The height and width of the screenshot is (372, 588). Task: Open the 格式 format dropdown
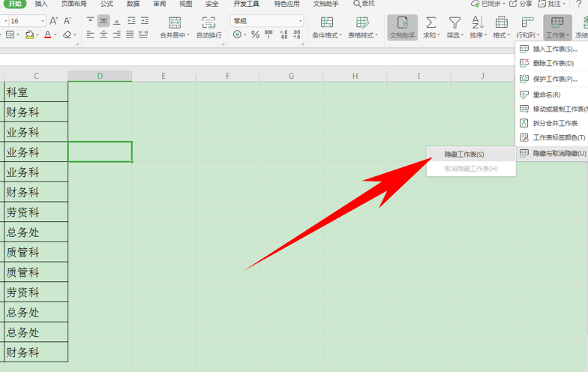coord(501,27)
